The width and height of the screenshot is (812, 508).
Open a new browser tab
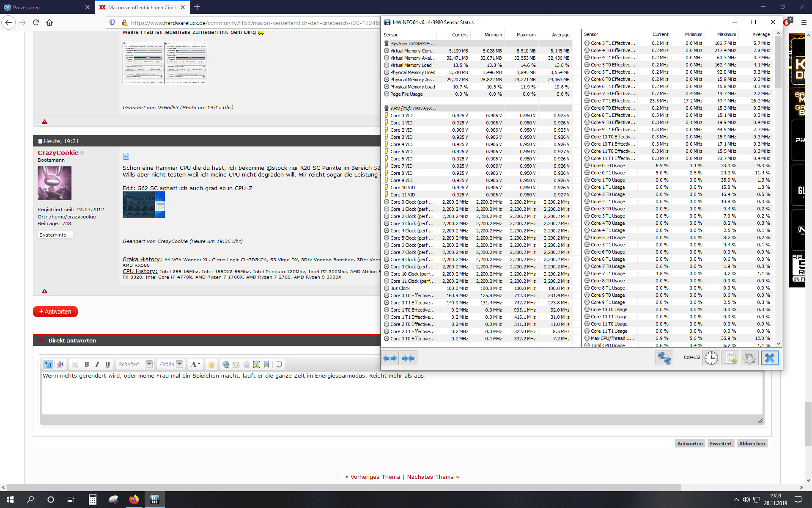pos(197,7)
